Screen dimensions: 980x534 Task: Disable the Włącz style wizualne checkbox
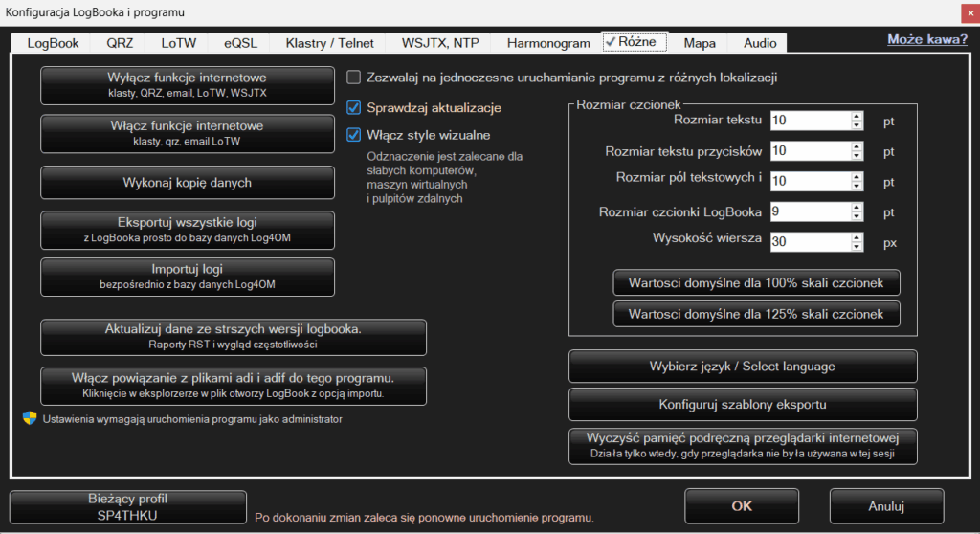354,135
